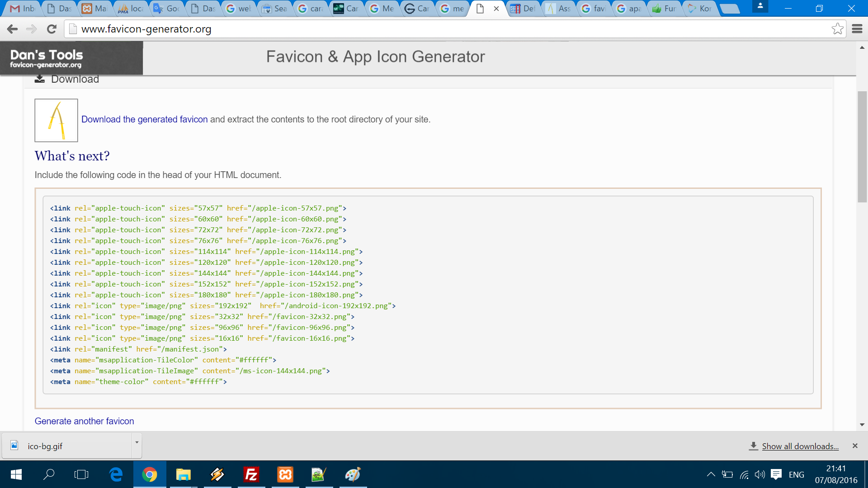Open the Chrome menu
This screenshot has height=488, width=868.
coord(857,28)
